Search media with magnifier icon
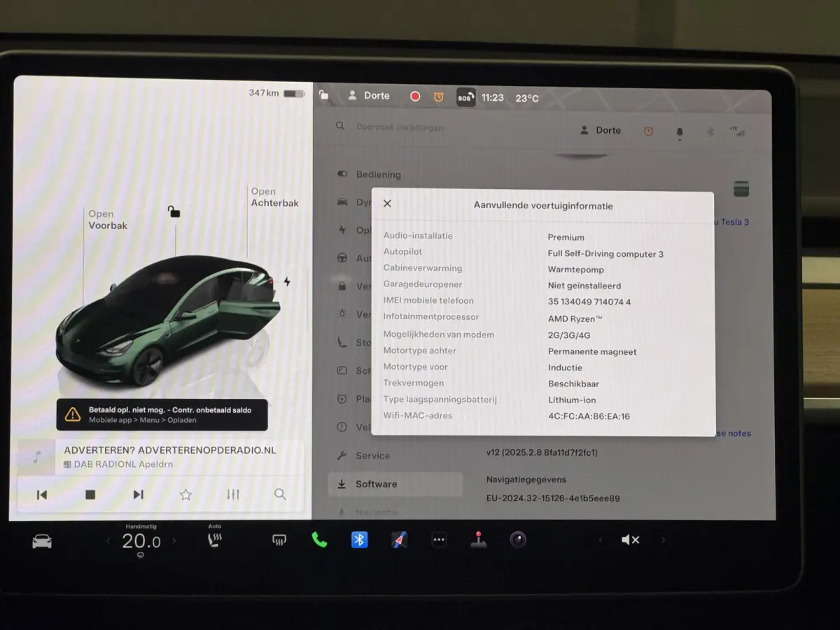This screenshot has height=630, width=840. pyautogui.click(x=280, y=494)
